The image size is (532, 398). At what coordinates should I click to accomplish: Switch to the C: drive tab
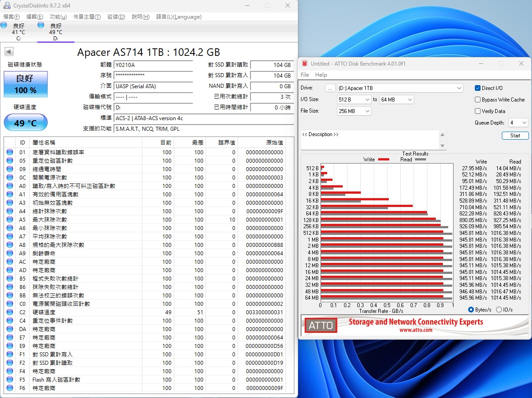pyautogui.click(x=19, y=32)
